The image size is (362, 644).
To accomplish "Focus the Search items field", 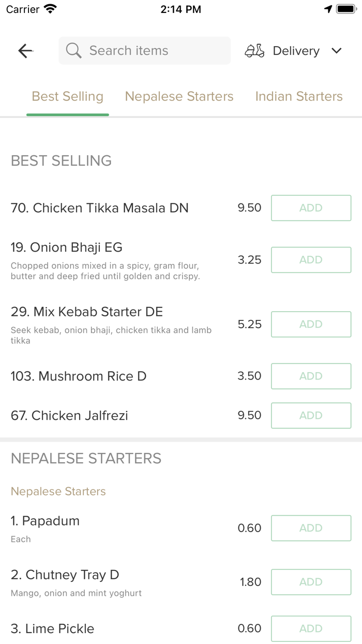I will pyautogui.click(x=145, y=51).
